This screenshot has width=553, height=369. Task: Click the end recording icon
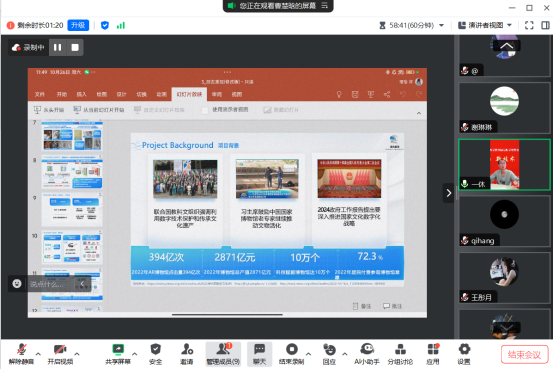(x=291, y=354)
